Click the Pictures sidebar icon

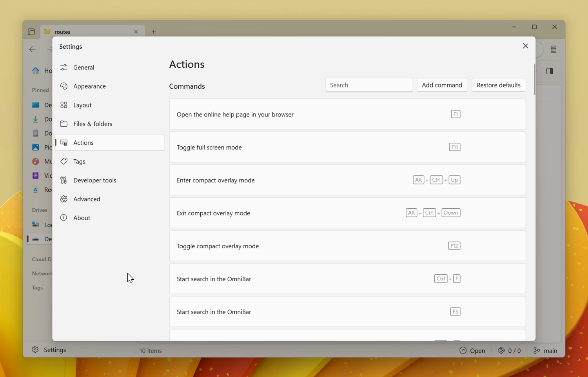click(x=35, y=147)
